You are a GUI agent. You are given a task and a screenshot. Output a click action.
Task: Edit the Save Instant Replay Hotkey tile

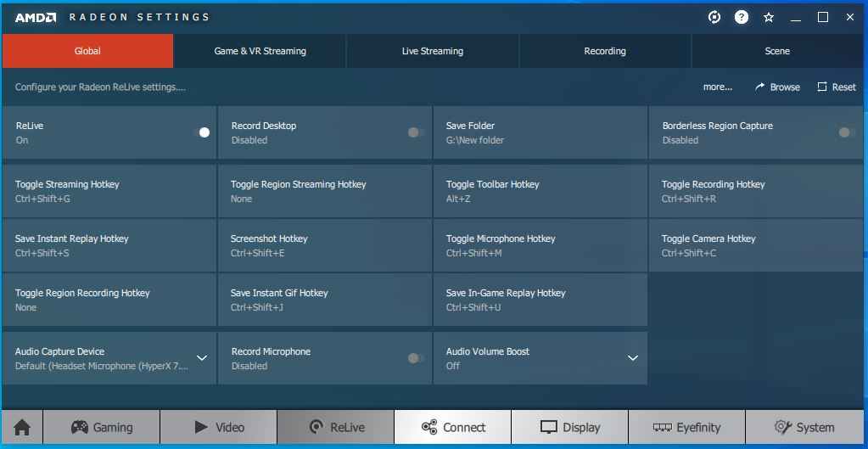109,245
